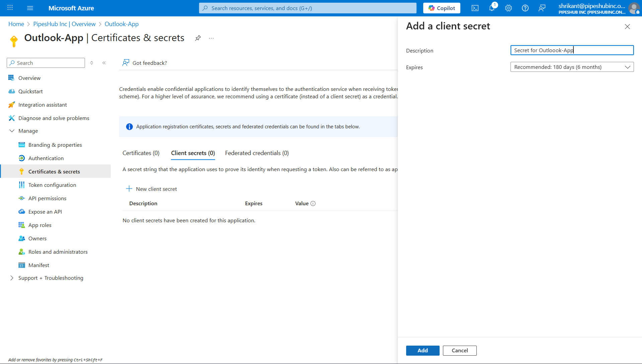Open Azure notifications bell
642x364 pixels.
click(x=491, y=8)
